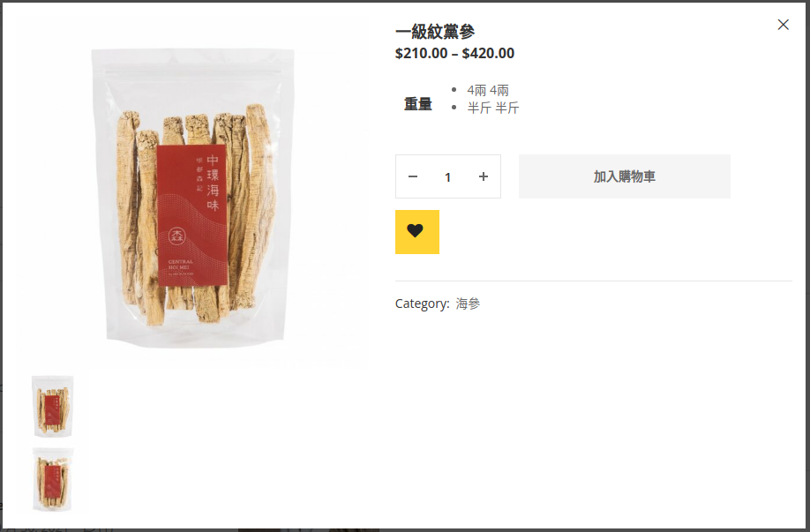Increase quantity with plus icon
810x532 pixels.
[483, 176]
